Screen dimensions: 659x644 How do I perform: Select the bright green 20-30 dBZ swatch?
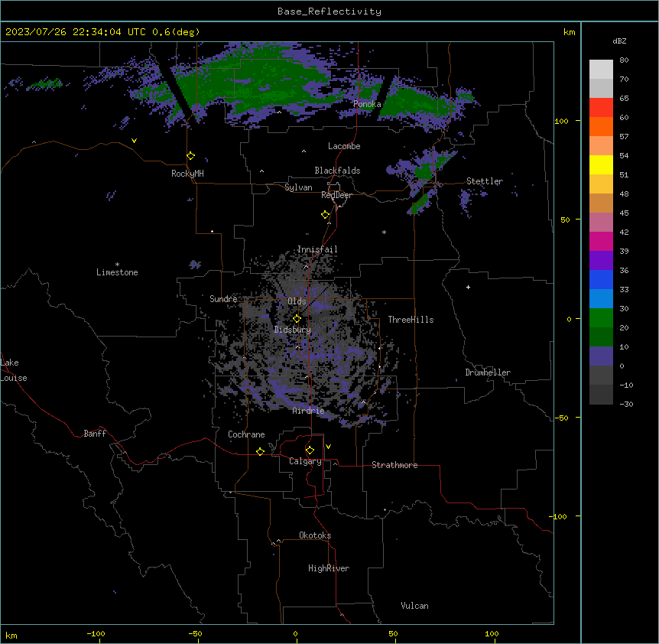[601, 318]
